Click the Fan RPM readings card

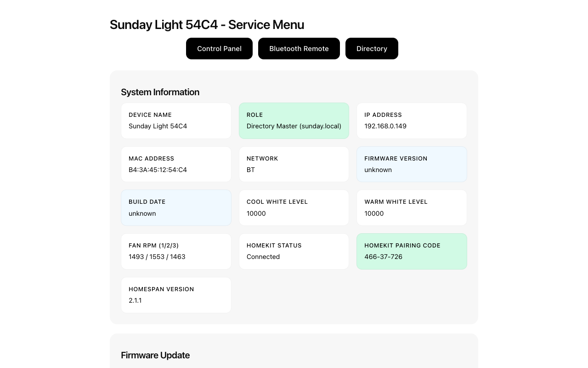coord(176,251)
